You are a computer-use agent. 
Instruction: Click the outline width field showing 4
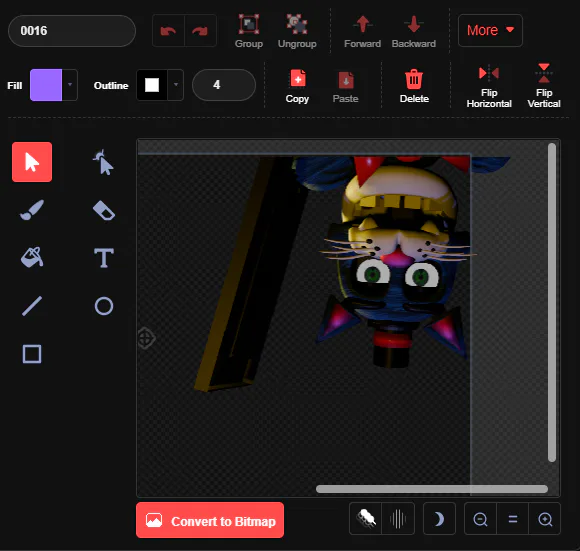224,85
